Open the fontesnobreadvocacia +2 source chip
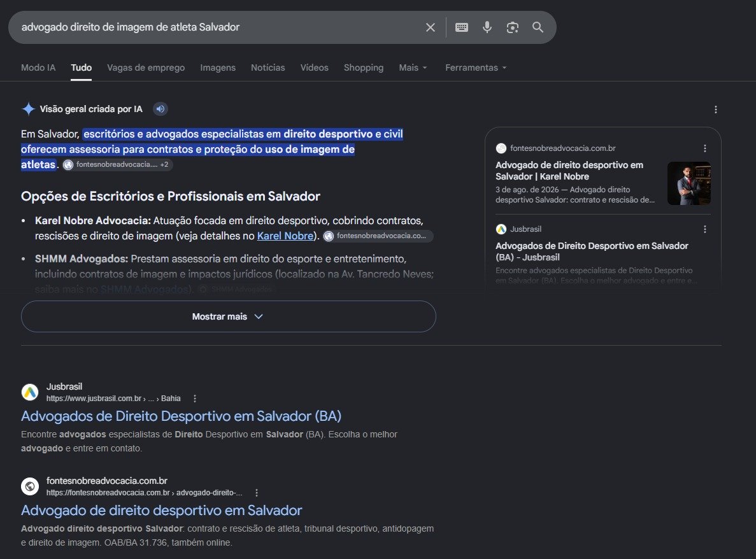 pyautogui.click(x=118, y=165)
